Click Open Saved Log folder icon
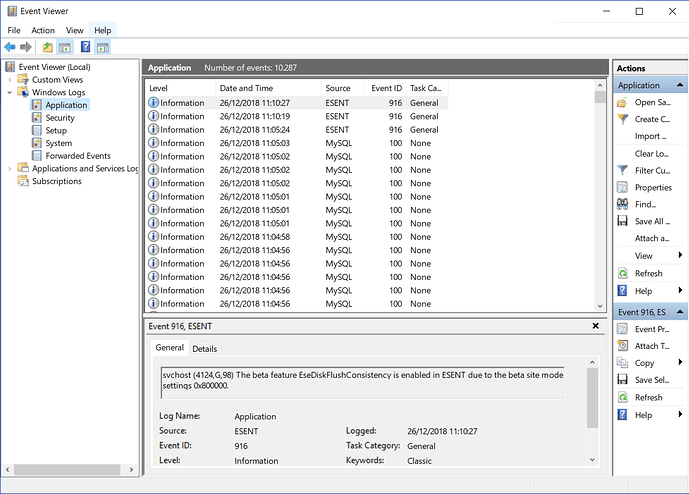The width and height of the screenshot is (689, 494). pos(623,102)
